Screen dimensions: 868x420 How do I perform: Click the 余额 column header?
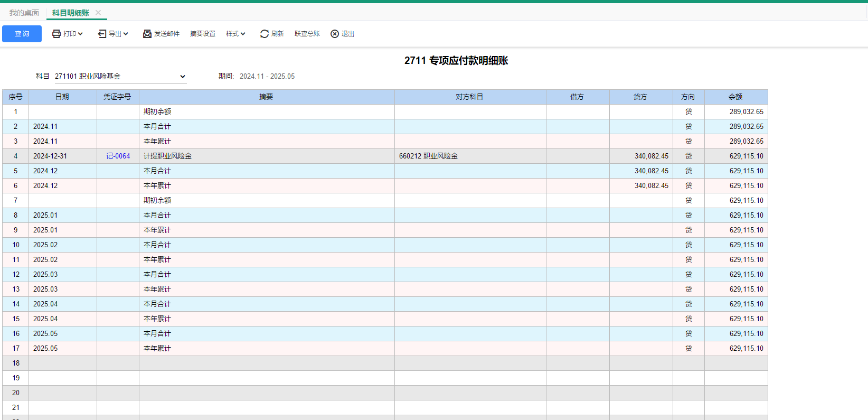[735, 97]
